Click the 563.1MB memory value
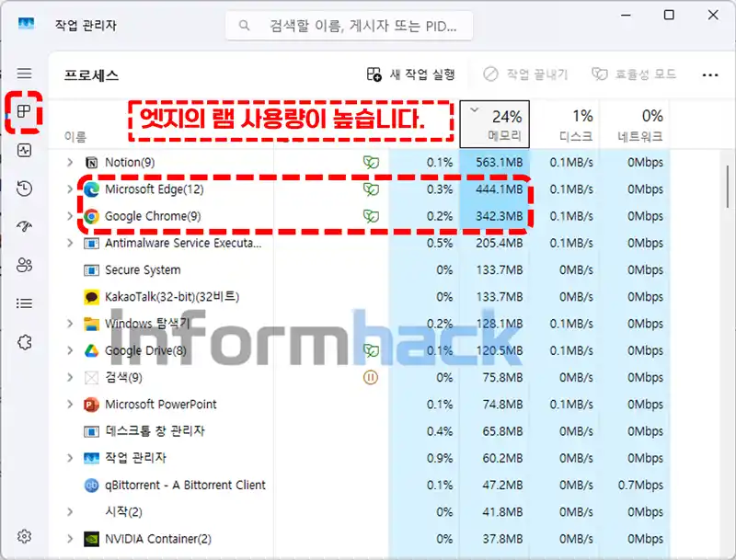This screenshot has width=736, height=560. click(500, 163)
